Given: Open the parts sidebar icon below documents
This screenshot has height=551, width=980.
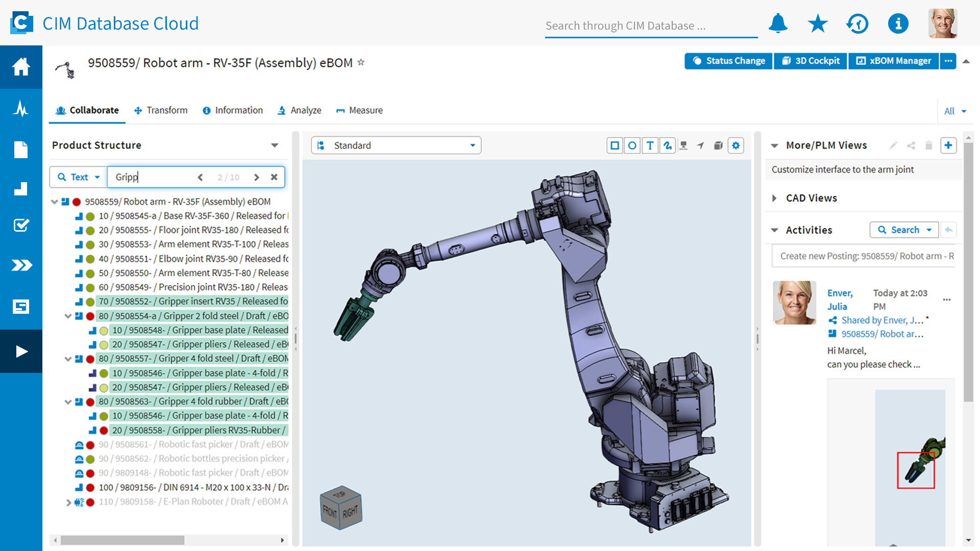Looking at the screenshot, I should coord(21,189).
